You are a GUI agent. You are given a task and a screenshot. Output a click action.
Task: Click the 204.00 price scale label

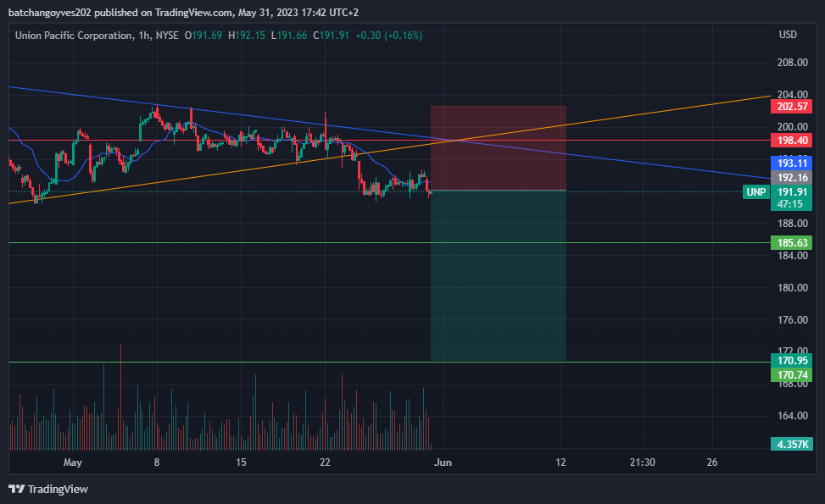793,95
